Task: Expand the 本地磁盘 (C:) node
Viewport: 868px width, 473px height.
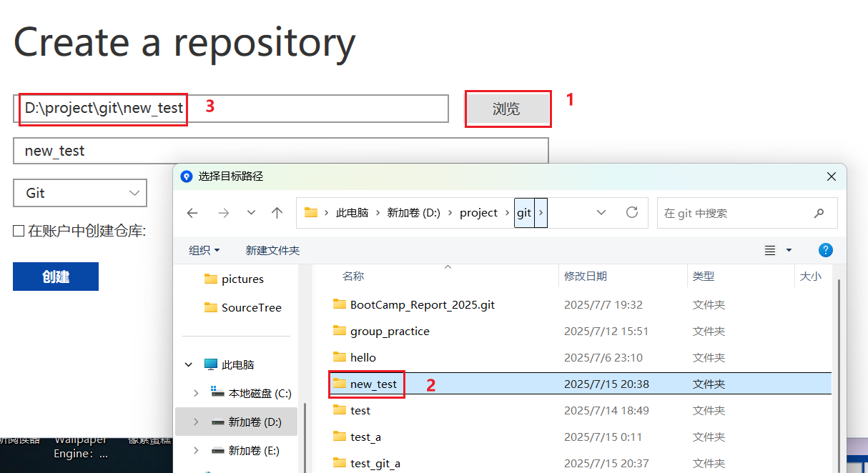Action: click(x=197, y=393)
